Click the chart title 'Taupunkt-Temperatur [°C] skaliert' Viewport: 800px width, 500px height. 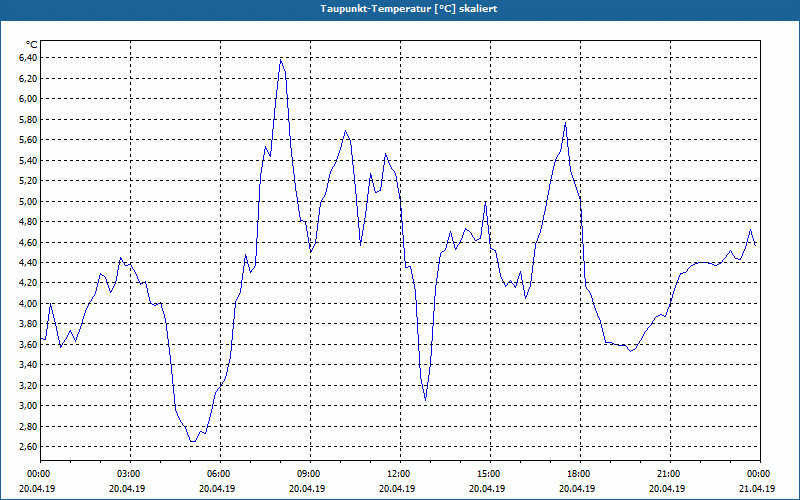click(409, 9)
